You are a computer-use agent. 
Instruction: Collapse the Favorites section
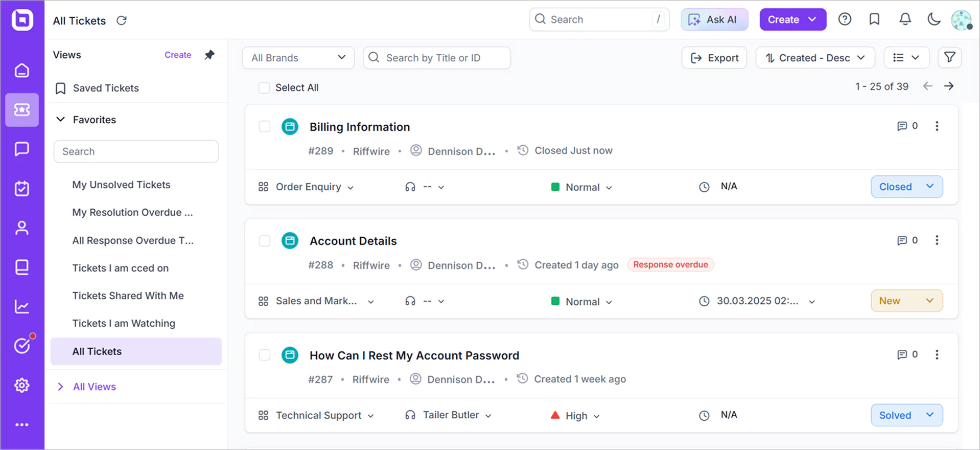[x=60, y=119]
